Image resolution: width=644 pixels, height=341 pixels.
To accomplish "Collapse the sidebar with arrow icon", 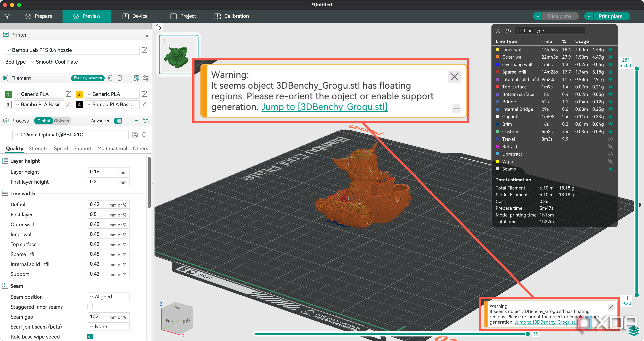I will 158,27.
